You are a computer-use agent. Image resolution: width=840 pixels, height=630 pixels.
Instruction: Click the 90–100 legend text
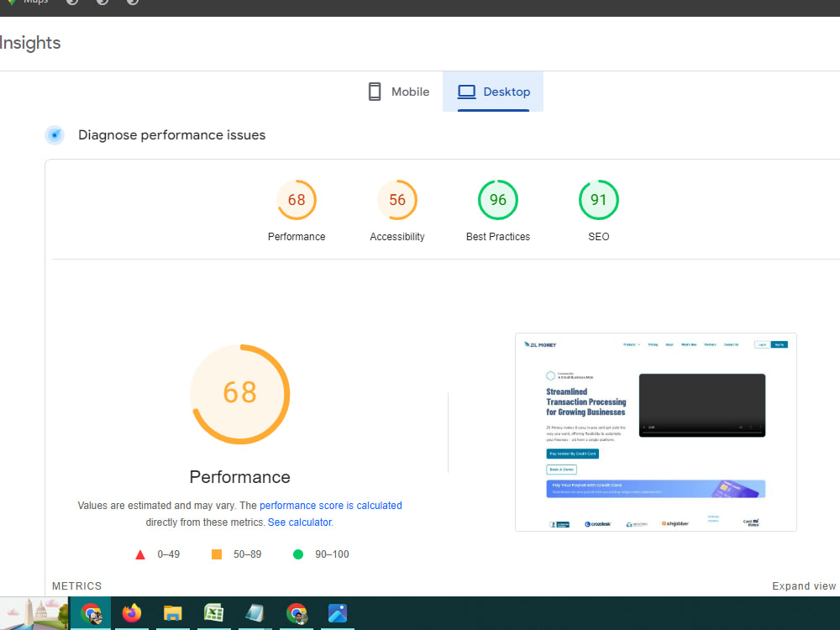click(332, 554)
